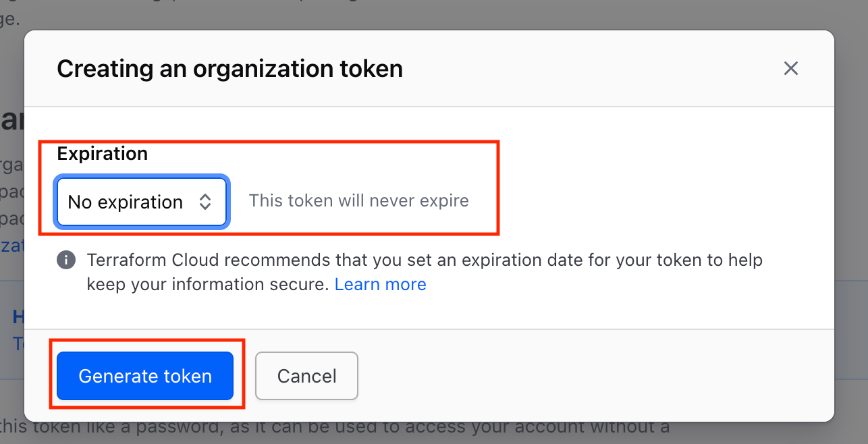This screenshot has width=868, height=444.
Task: Click the blue T link fragment at left edge
Action: [19, 344]
